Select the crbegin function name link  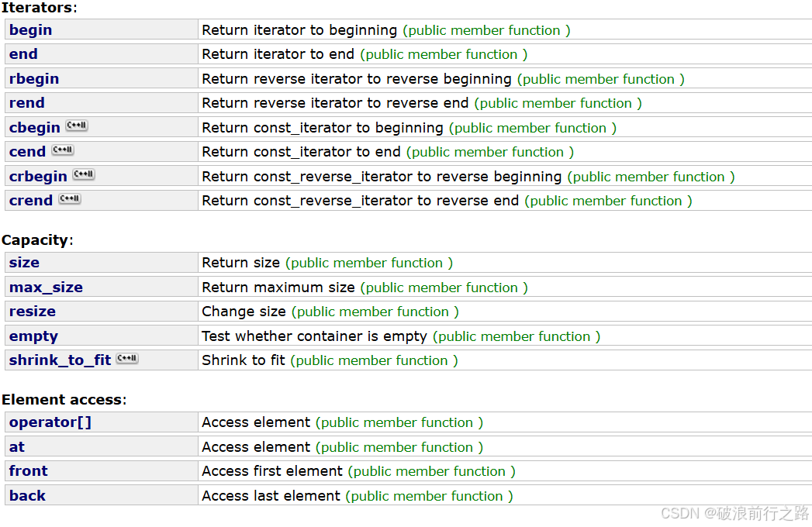click(38, 177)
